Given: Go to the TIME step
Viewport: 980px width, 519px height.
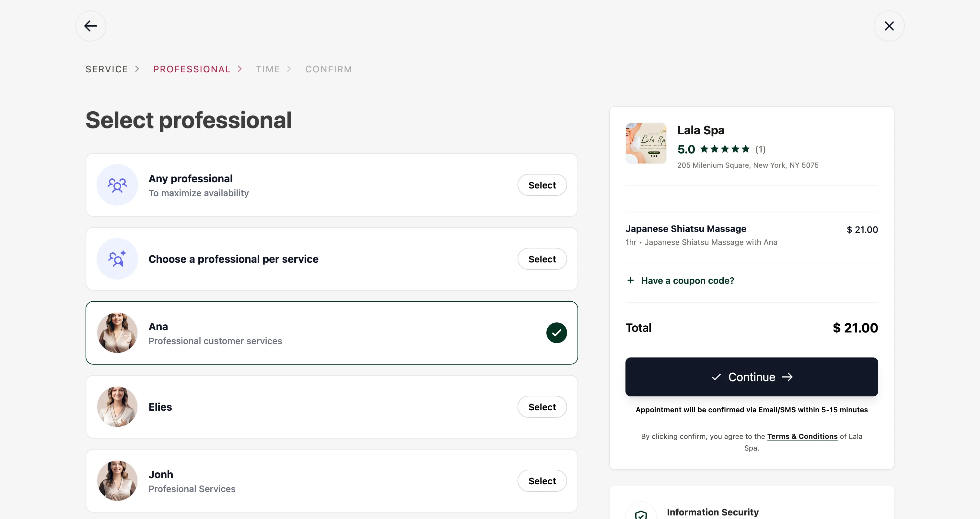Looking at the screenshot, I should coord(268,69).
